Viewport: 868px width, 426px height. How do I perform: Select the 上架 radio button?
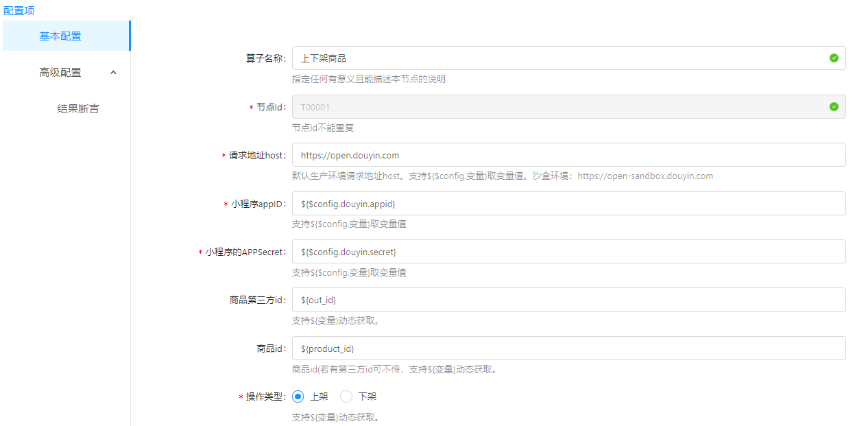click(298, 397)
